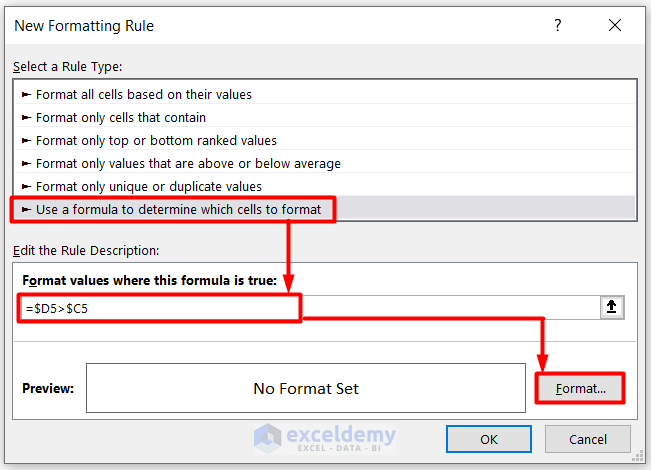The width and height of the screenshot is (651, 470).
Task: Click the collapse dialog range selector icon
Action: point(612,308)
